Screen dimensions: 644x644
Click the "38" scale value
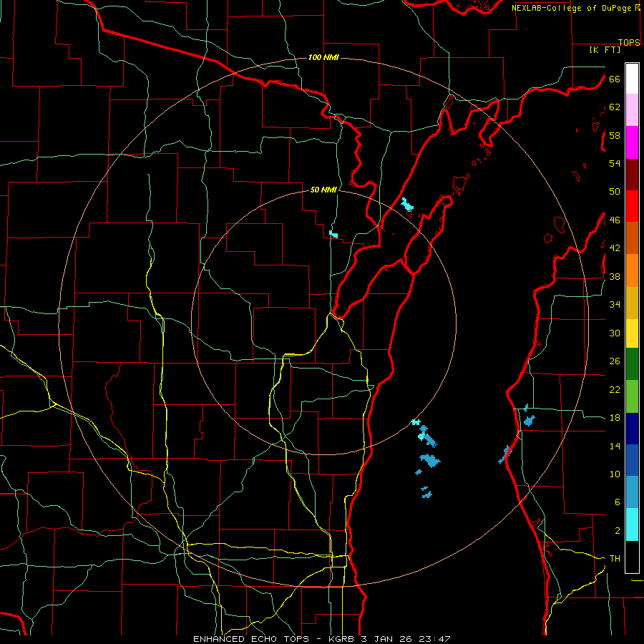pyautogui.click(x=615, y=276)
